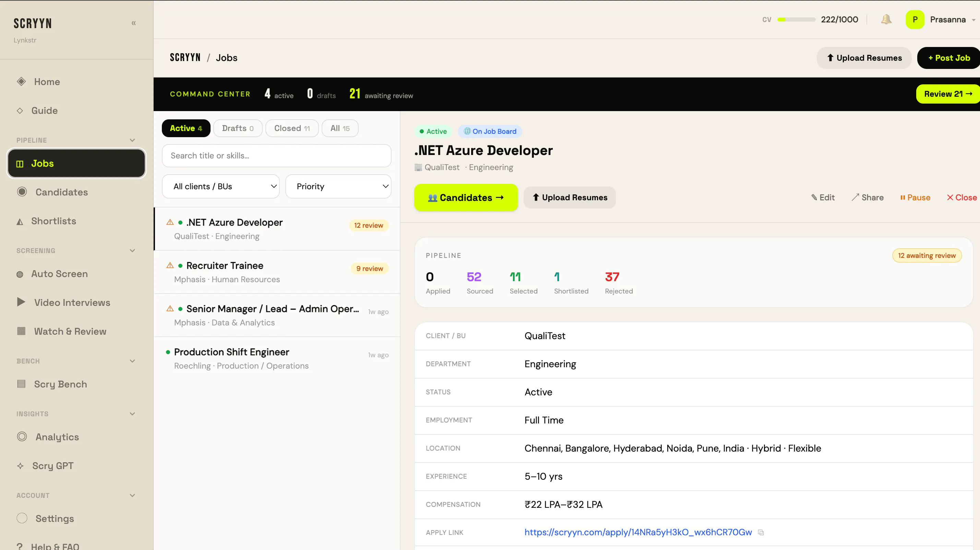Image resolution: width=980 pixels, height=550 pixels.
Task: Click the SCRYYN breadcrumb logo
Action: [185, 58]
